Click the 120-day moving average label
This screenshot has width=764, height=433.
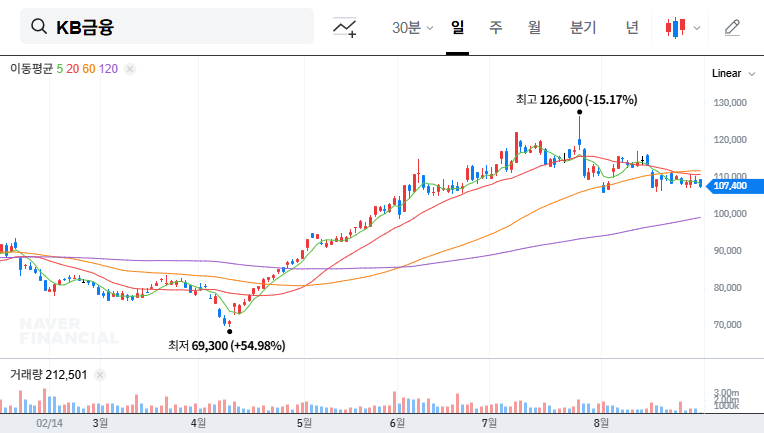coord(108,69)
